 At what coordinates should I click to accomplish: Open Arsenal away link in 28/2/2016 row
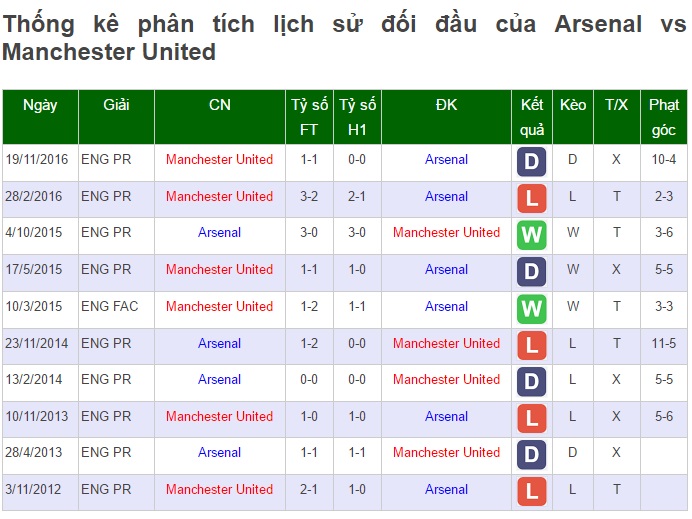[x=446, y=196]
